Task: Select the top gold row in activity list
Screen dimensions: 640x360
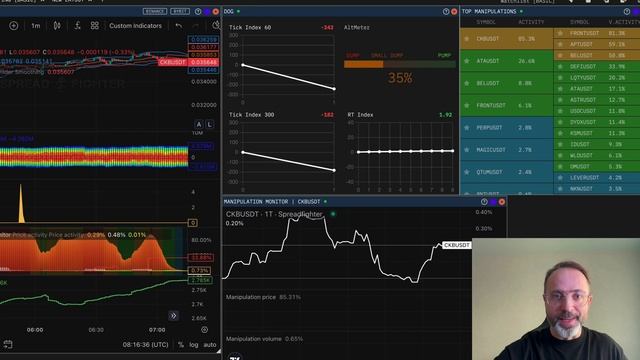Action: (x=507, y=39)
